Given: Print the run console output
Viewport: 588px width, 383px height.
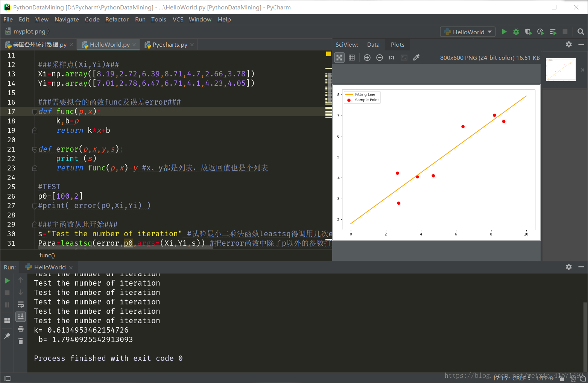Looking at the screenshot, I should [x=21, y=328].
